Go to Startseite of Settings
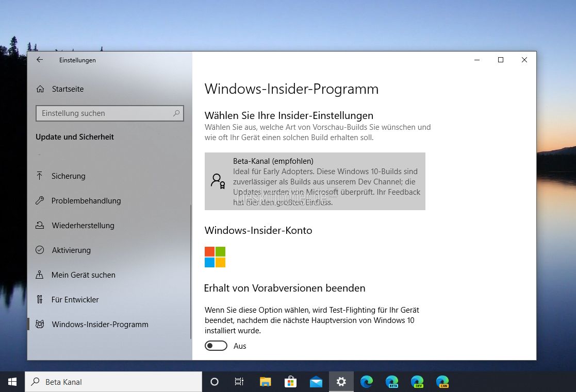 109,89
